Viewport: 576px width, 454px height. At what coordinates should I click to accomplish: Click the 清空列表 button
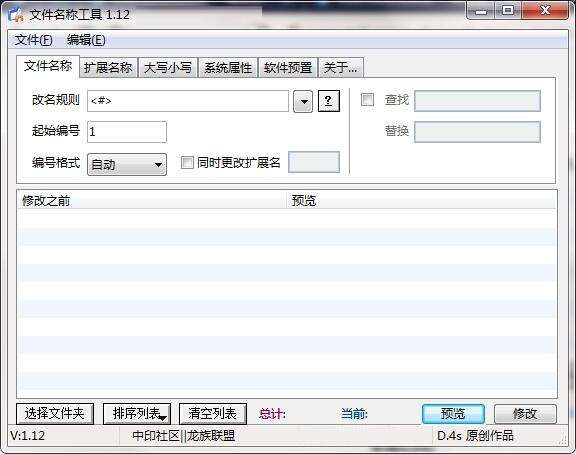[x=213, y=414]
